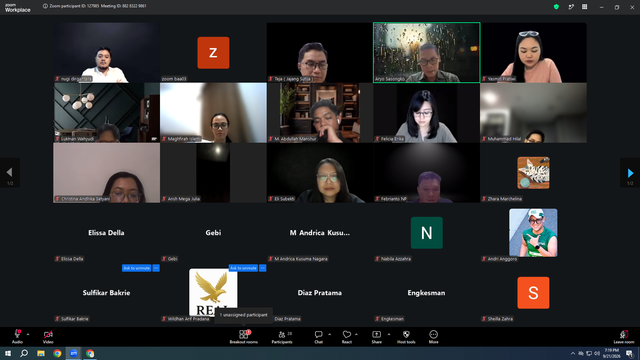This screenshot has height=360, width=640.
Task: Click the orange S avatar of Sheilla Zahra
Action: (x=533, y=293)
